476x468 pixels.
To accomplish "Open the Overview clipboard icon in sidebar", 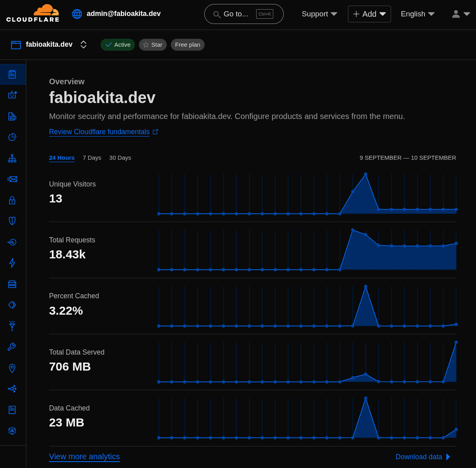I will tap(12, 74).
